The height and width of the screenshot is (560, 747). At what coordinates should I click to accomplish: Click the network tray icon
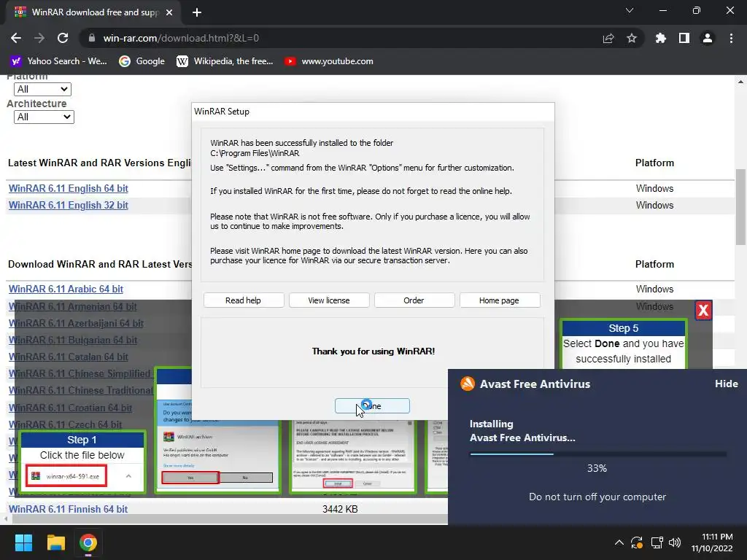[x=657, y=542]
